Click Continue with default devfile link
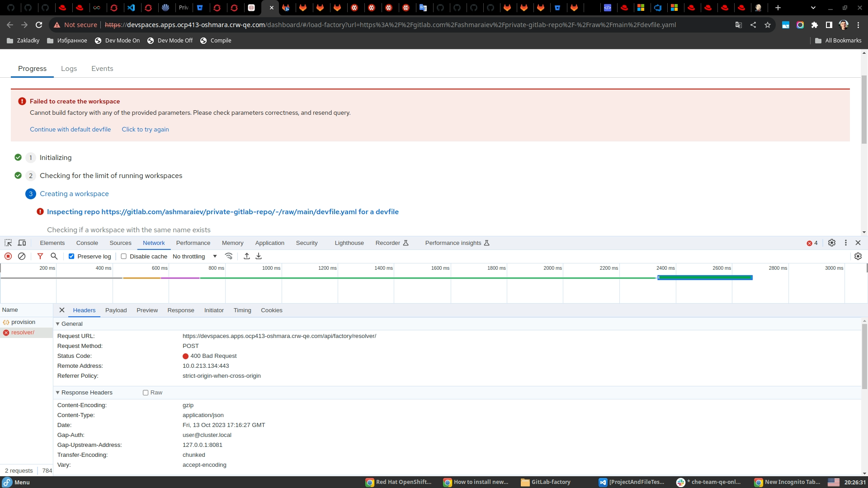868x488 pixels. [x=70, y=129]
